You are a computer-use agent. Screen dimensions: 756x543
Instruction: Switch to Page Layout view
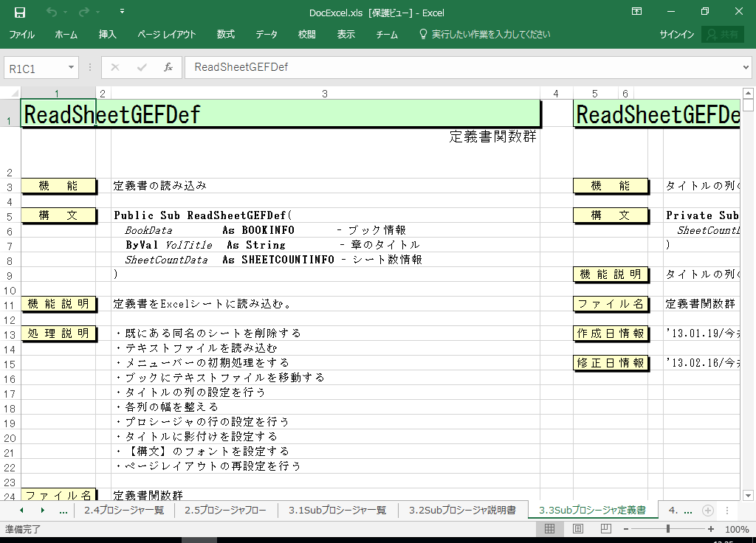pos(578,529)
